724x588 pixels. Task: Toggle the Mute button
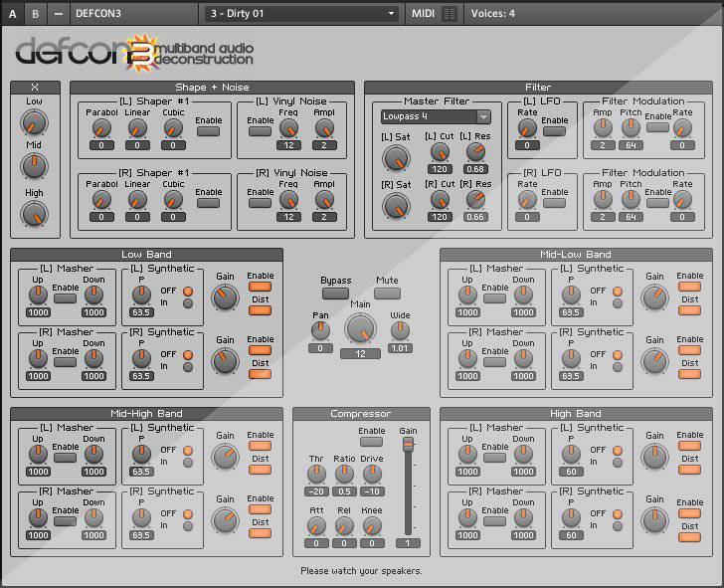(387, 294)
